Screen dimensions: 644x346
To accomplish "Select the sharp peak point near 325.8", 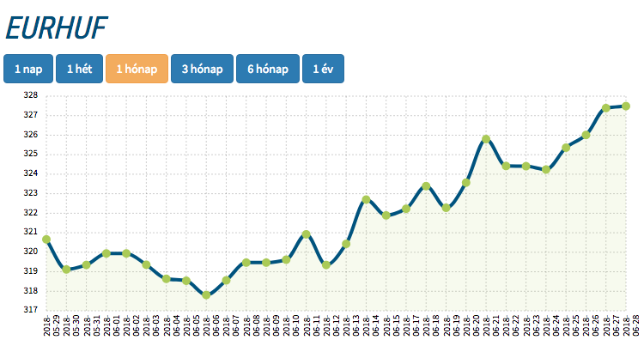I will tap(486, 139).
